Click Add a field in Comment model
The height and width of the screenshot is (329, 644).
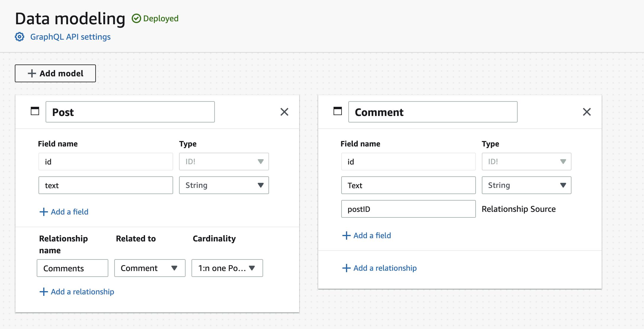(372, 236)
